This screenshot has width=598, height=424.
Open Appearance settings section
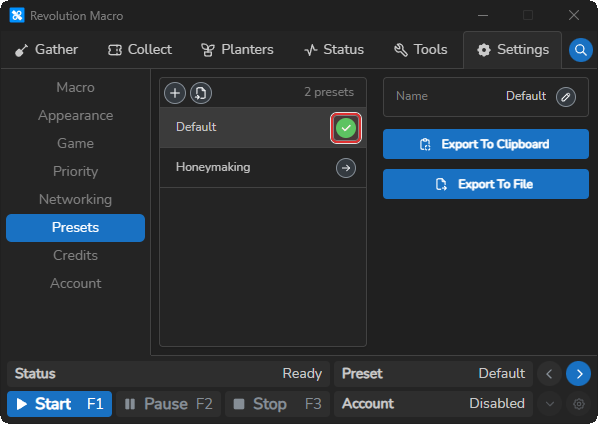click(x=76, y=116)
